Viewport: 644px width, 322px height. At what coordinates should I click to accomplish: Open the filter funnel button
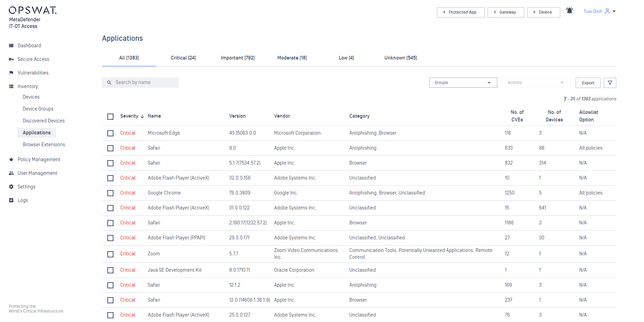[x=610, y=83]
